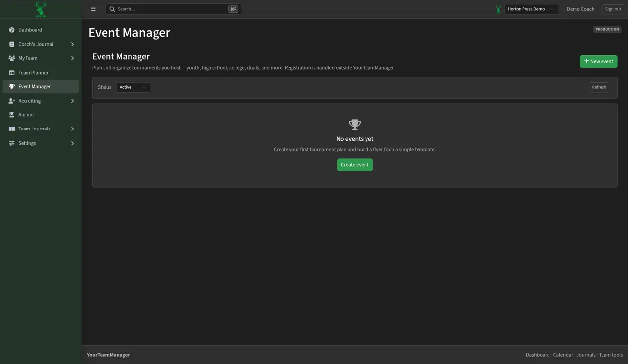Click the Team Journals open book icon

pyautogui.click(x=12, y=129)
